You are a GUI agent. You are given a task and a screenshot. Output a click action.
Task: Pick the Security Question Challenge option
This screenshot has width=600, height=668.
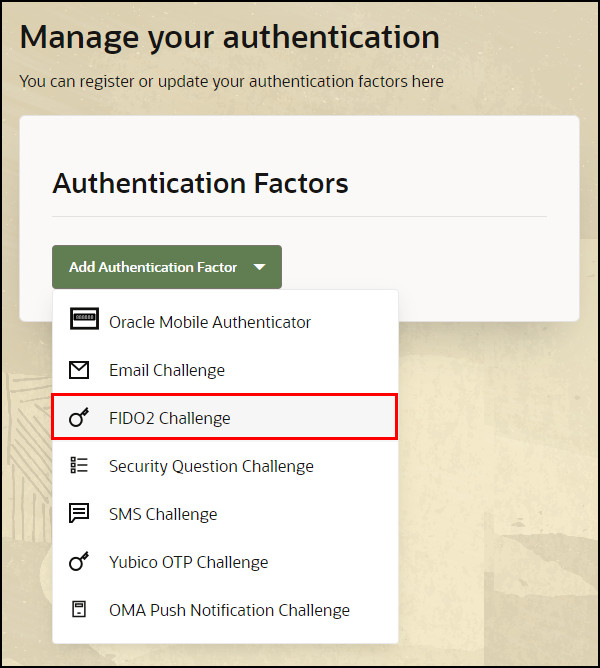(225, 466)
